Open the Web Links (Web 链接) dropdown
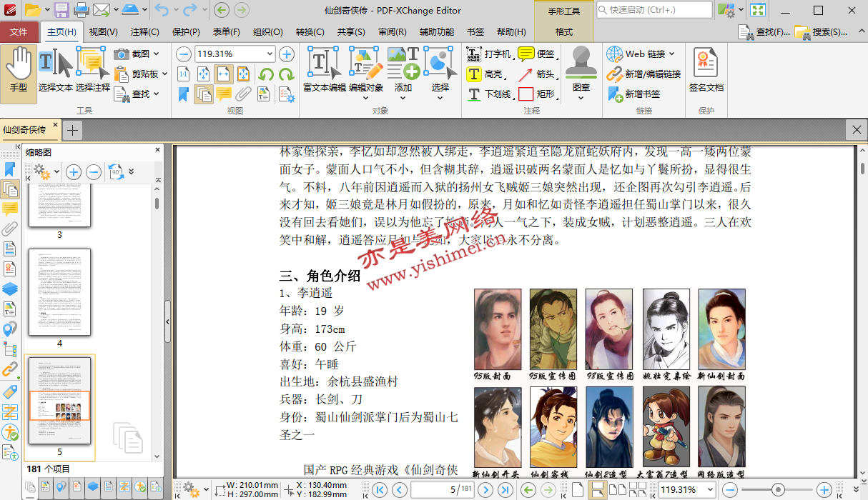The image size is (868, 500). (671, 54)
